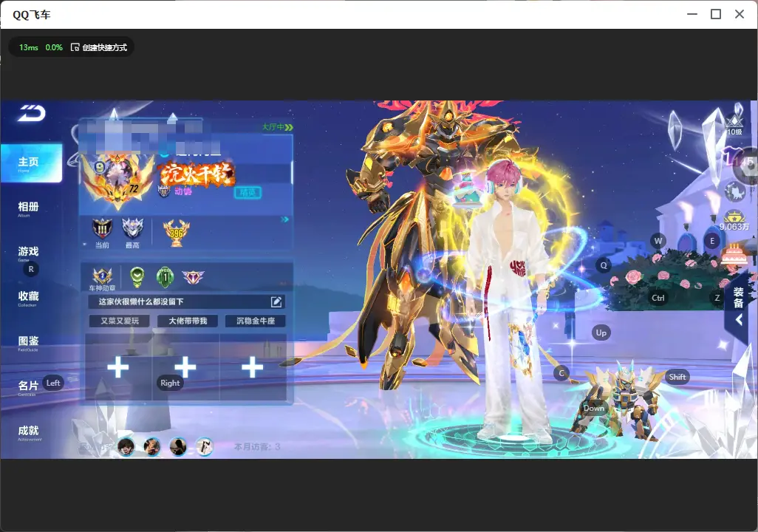Screen dimensions: 758x532
Task: Click the flaming 浣火千软 title banner
Action: 197,174
